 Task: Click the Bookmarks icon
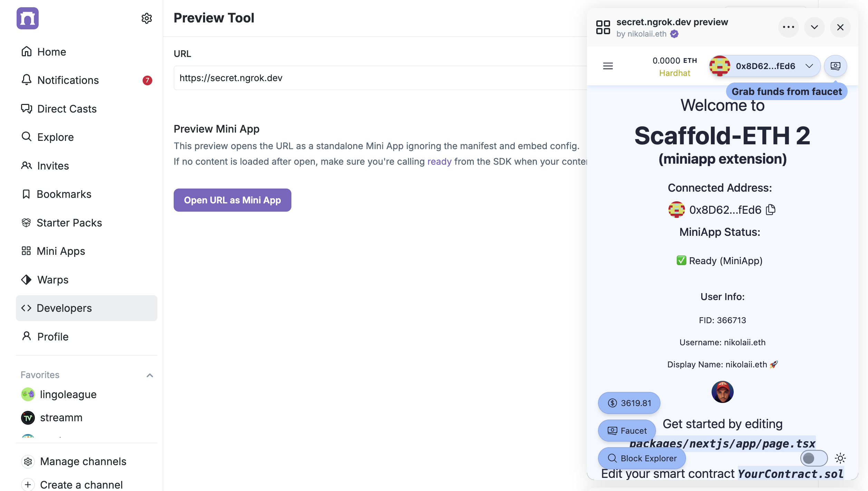point(27,194)
